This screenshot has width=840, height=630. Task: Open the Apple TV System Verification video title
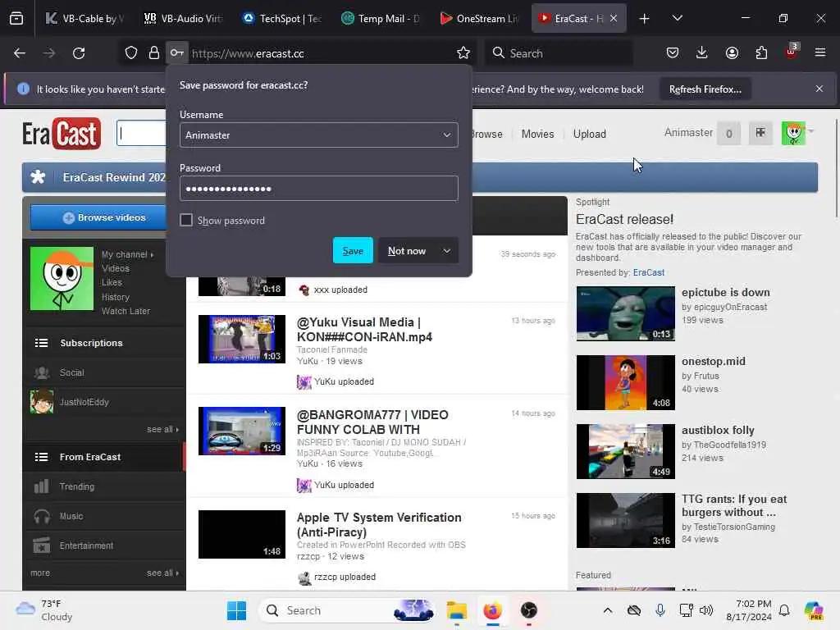[379, 524]
